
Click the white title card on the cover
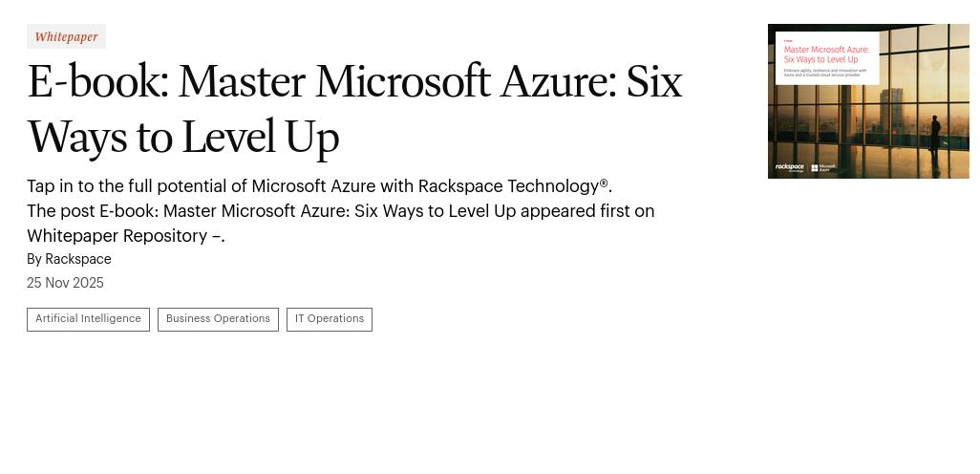pos(827,57)
